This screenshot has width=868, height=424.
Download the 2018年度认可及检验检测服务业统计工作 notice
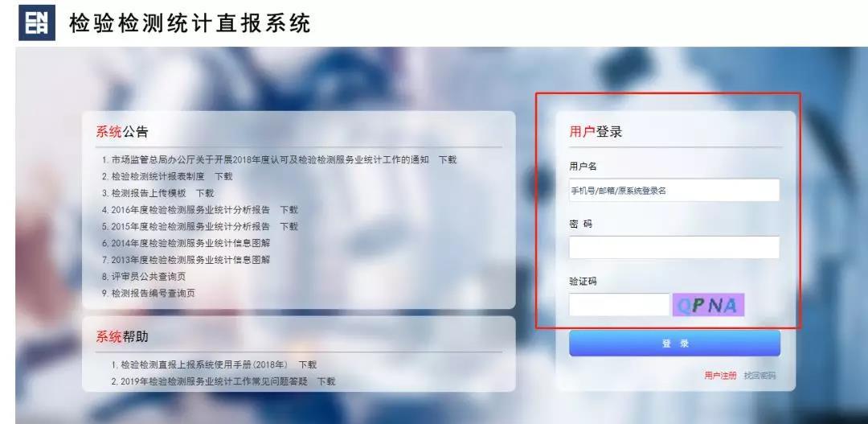point(448,159)
